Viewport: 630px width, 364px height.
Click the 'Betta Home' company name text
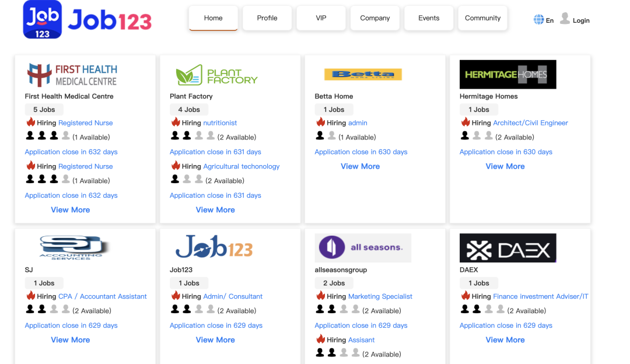point(334,96)
